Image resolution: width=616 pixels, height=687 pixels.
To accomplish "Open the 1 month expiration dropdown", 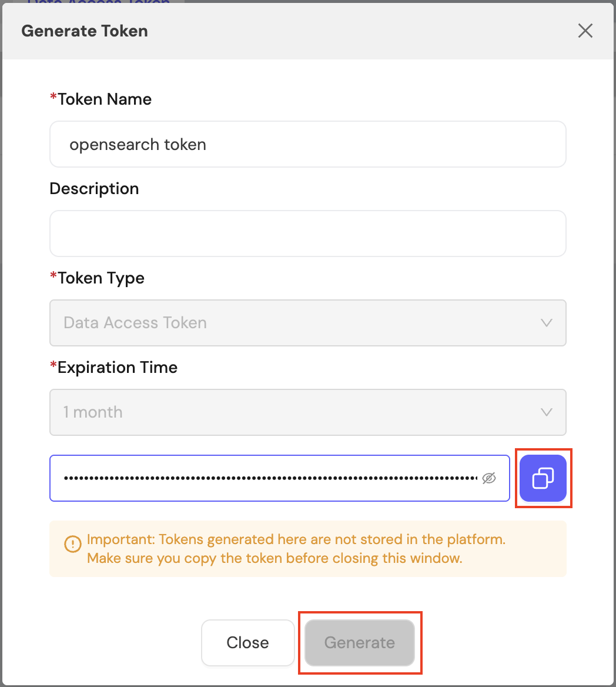I will click(x=308, y=412).
